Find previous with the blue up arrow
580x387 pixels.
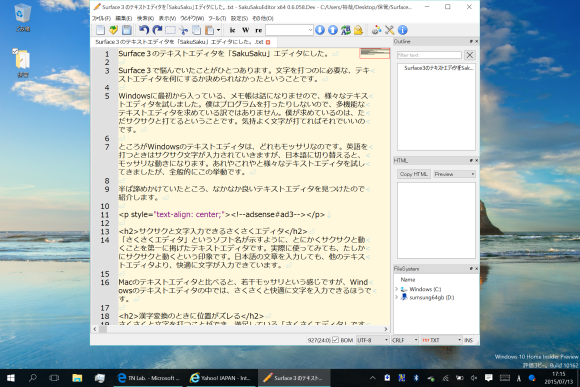coord(333,30)
